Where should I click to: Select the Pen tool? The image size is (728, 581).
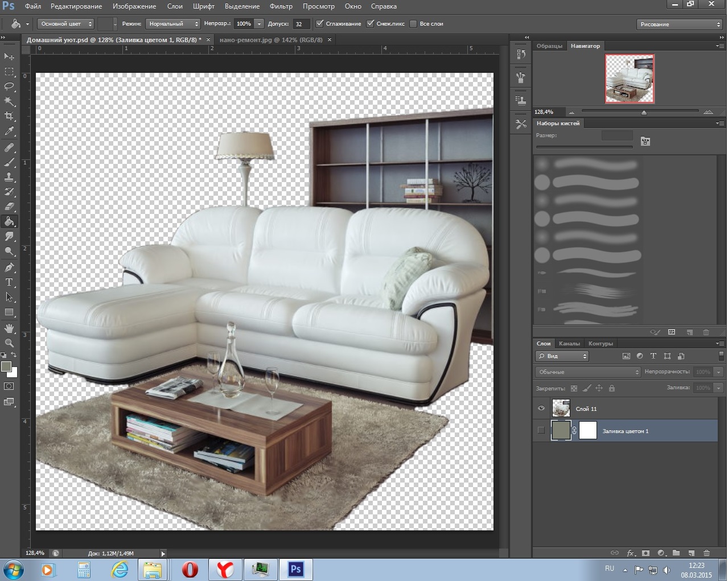9,267
